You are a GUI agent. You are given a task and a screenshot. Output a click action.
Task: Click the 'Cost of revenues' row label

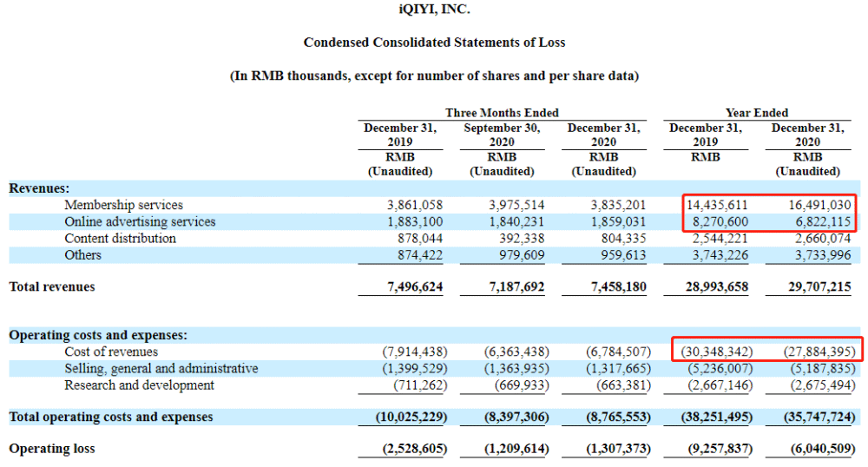click(x=111, y=352)
